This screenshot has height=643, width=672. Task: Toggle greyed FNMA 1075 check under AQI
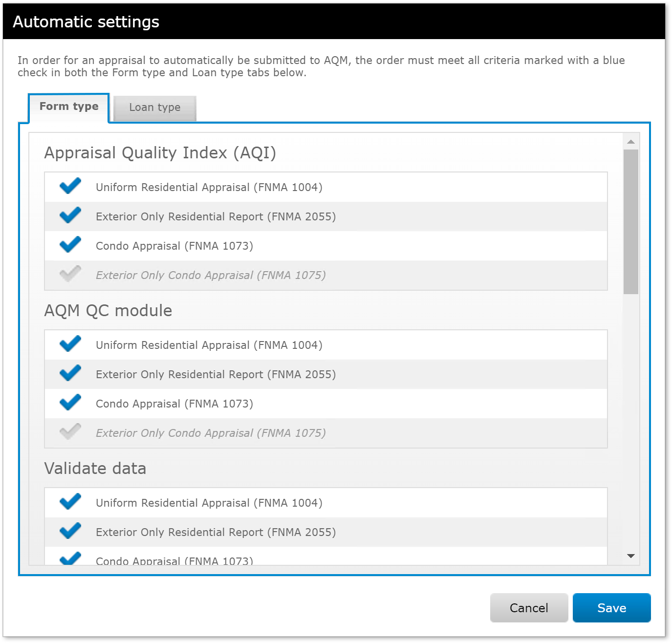coord(70,274)
